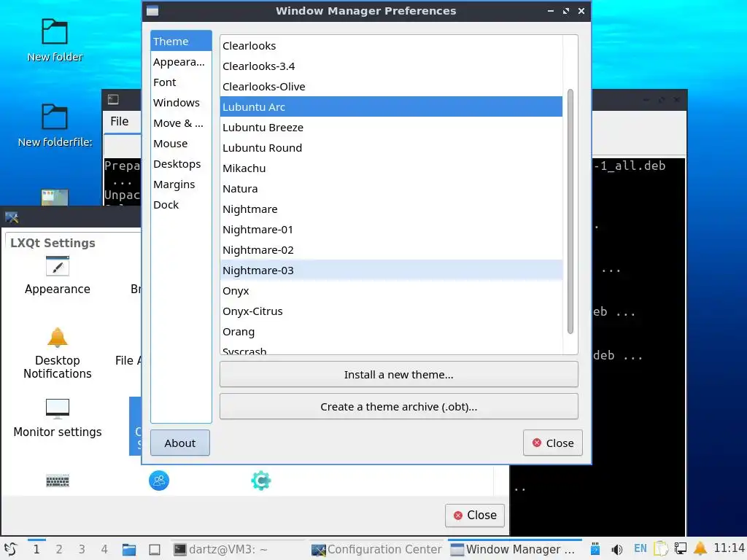Click the EN keyboard layout indicator
This screenshot has width=747, height=560.
[x=640, y=548]
